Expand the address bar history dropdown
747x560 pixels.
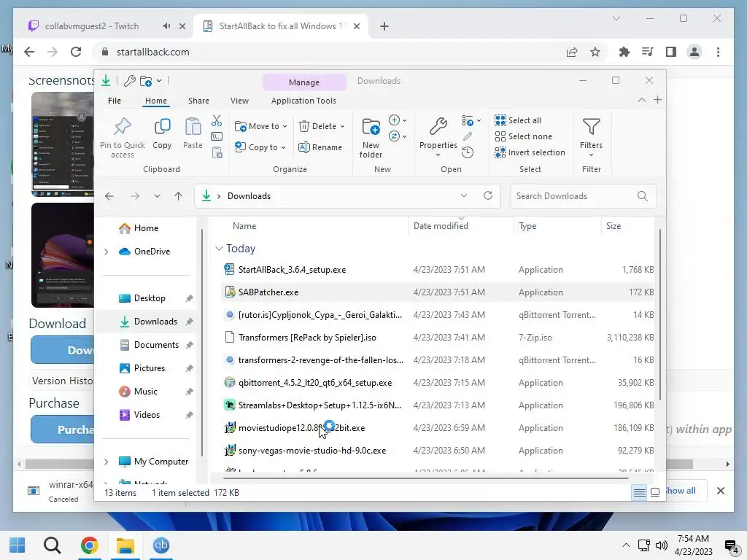pos(463,195)
